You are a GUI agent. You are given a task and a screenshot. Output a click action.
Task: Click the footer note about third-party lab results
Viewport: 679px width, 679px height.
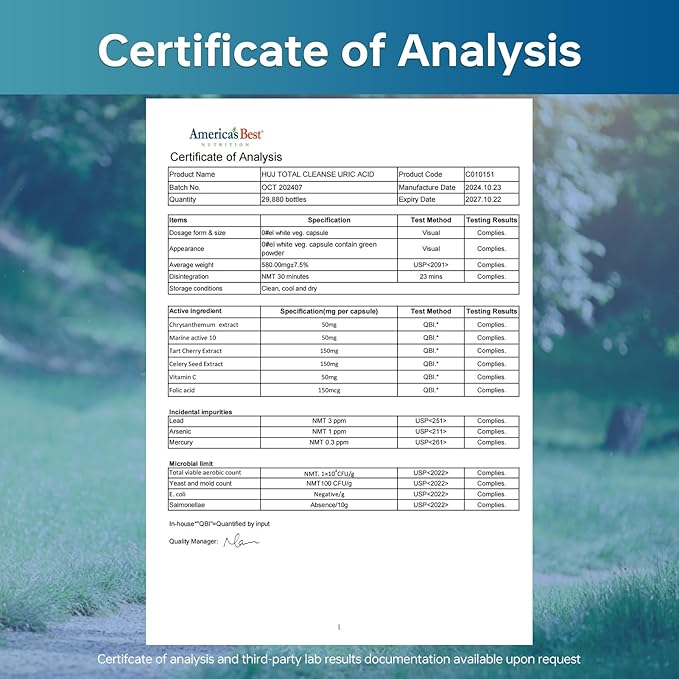pyautogui.click(x=339, y=659)
